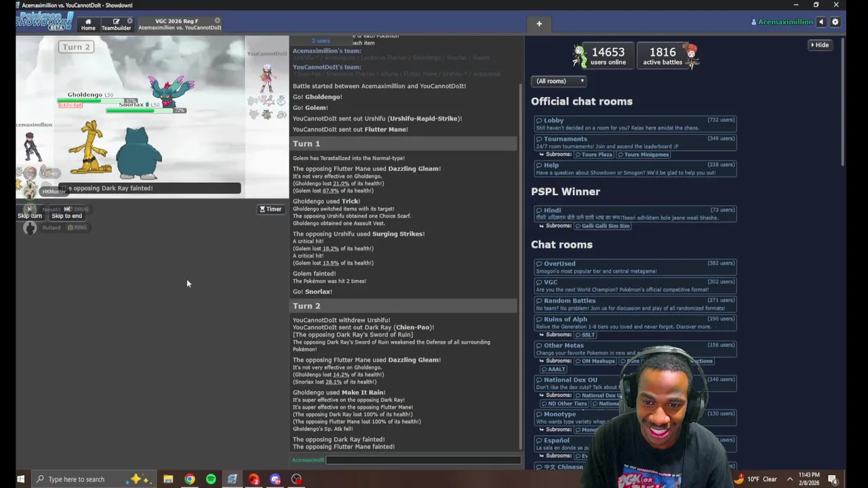Open sound volume speaker icon
This screenshot has height=488, width=868.
tap(821, 22)
